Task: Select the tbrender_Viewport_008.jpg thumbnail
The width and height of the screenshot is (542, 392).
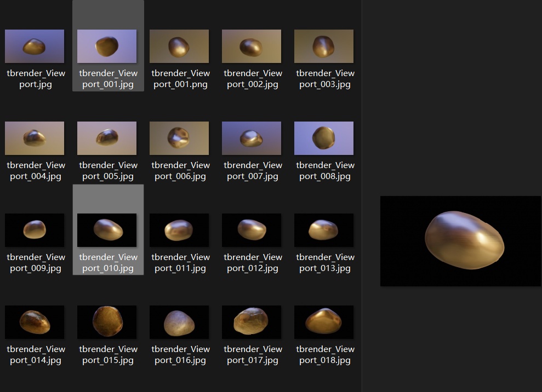Action: [x=324, y=138]
